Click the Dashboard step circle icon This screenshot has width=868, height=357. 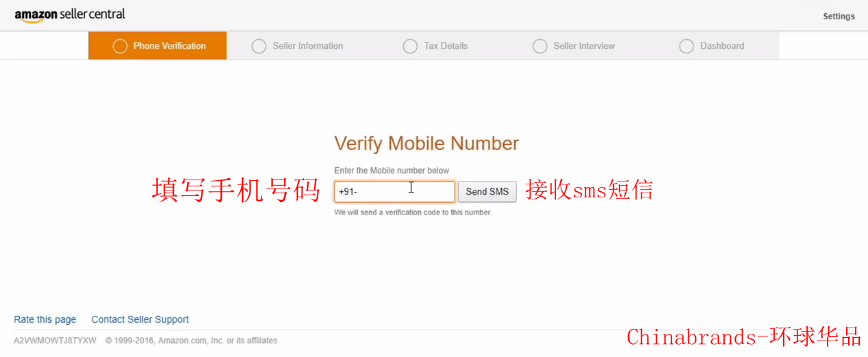[687, 46]
